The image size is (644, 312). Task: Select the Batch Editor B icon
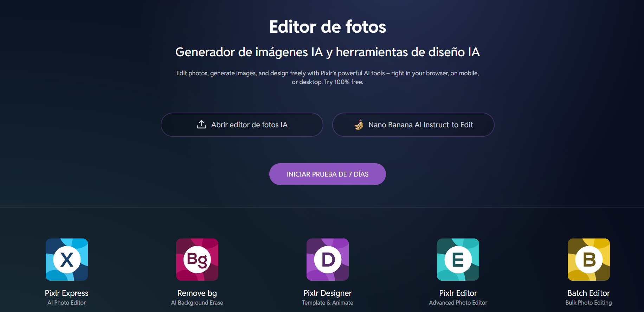[x=589, y=260]
